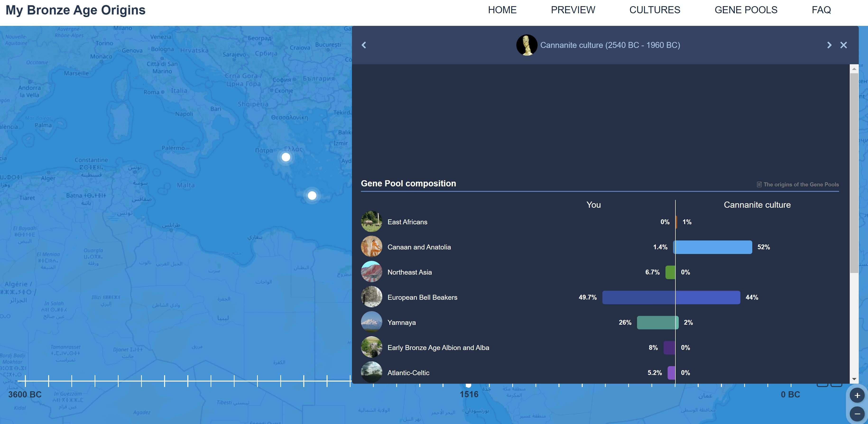868x424 pixels.
Task: Click the European Bell Beakers label
Action: (x=422, y=297)
